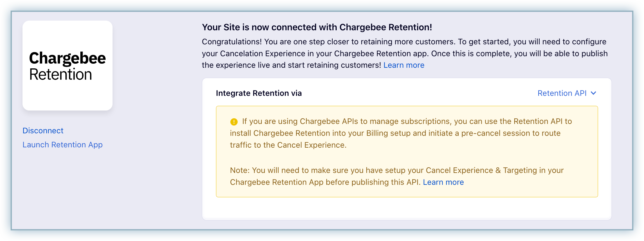Click Learn more after 'start retaining customers!'

pyautogui.click(x=404, y=65)
